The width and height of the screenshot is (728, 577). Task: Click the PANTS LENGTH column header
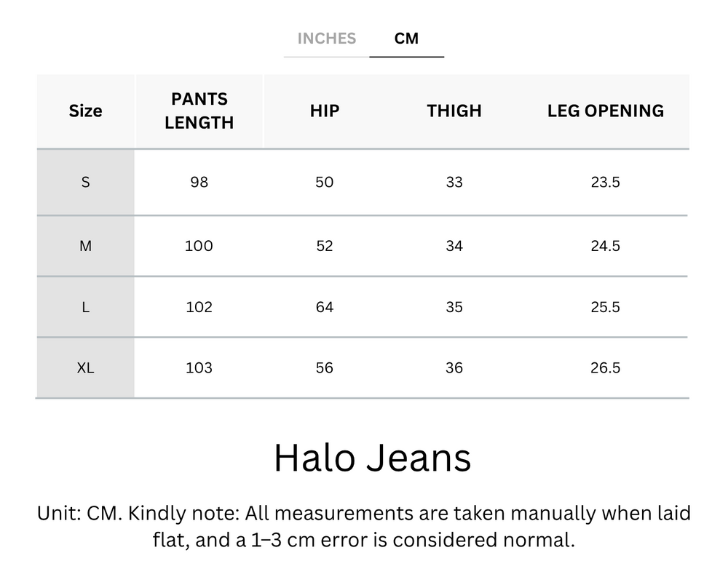199,111
